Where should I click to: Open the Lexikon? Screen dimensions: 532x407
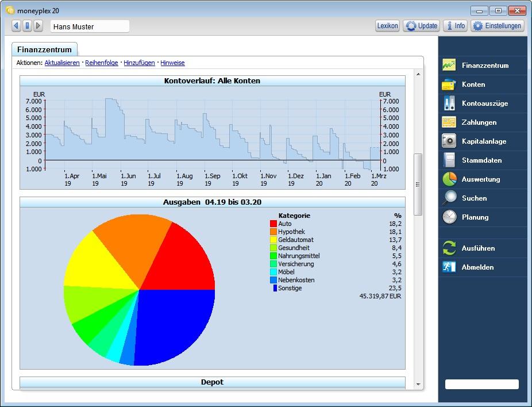point(387,25)
